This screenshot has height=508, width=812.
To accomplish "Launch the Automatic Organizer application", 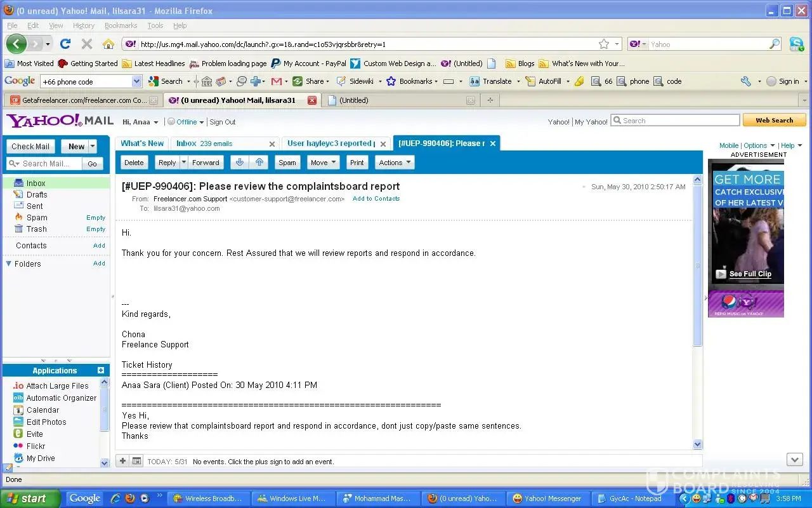I will pos(55,398).
